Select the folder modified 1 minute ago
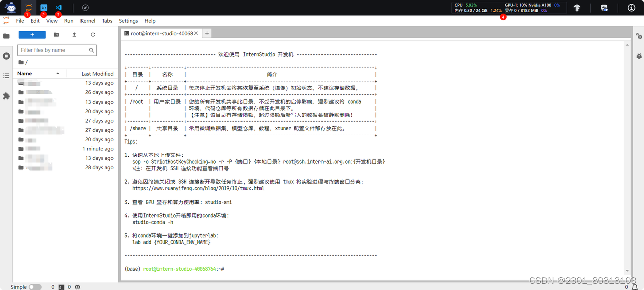 click(x=65, y=149)
